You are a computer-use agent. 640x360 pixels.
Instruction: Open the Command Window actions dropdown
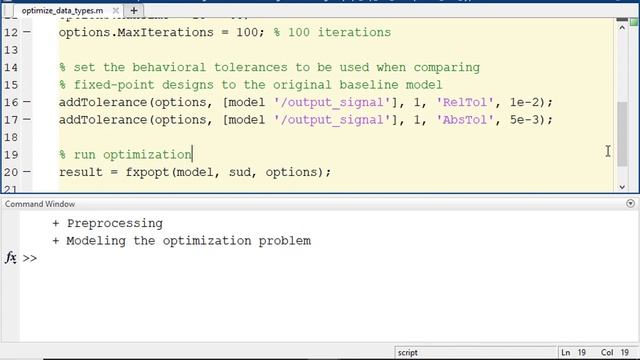click(630, 203)
